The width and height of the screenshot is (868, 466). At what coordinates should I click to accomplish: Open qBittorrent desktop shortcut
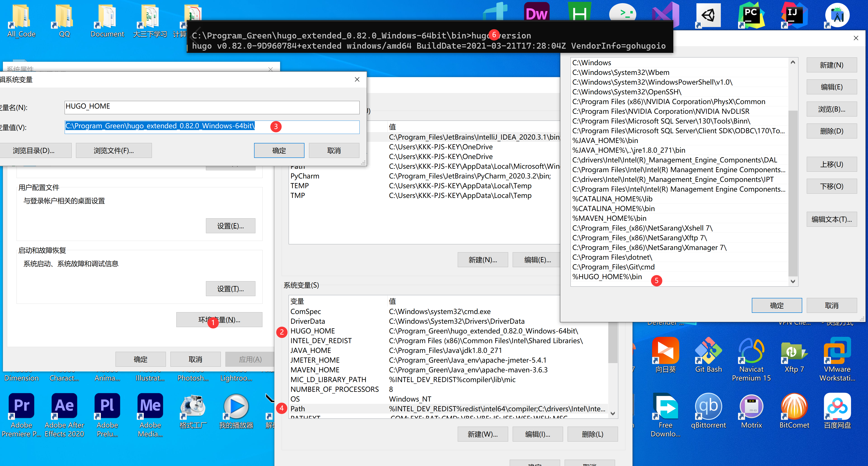click(708, 406)
